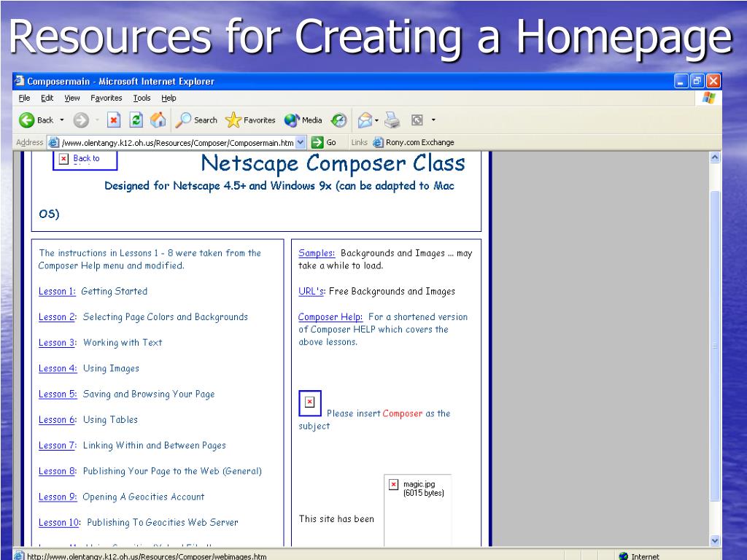Viewport: 747px width, 560px height.
Task: Follow the URL's link
Action: coord(312,292)
